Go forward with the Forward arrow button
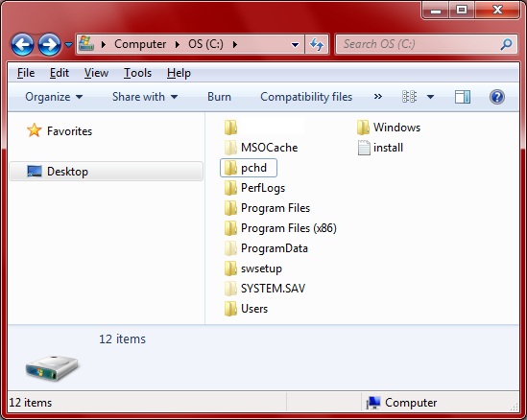Screen dimensions: 527x420 [x=49, y=44]
